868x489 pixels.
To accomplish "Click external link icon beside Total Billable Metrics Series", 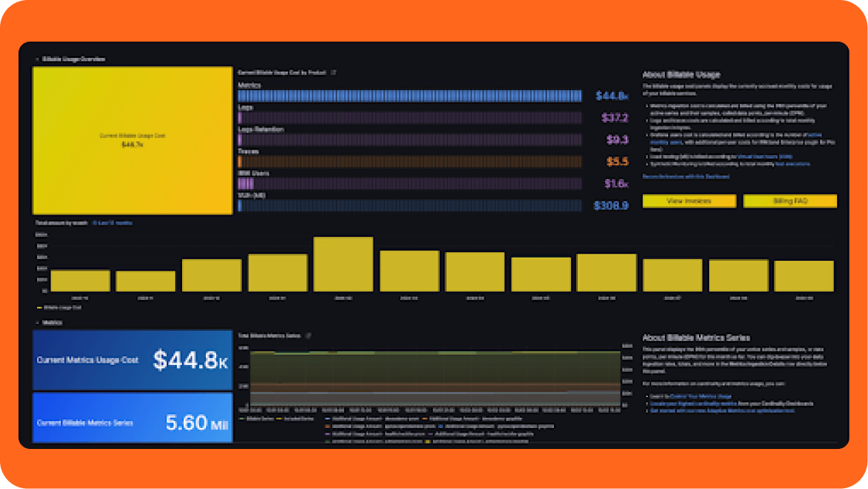I will 309,336.
